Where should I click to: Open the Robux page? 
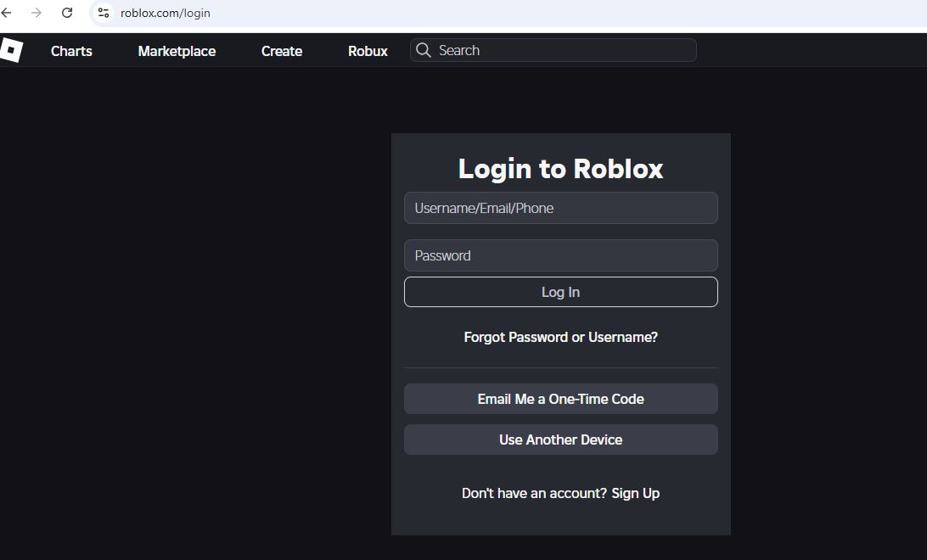click(x=367, y=51)
